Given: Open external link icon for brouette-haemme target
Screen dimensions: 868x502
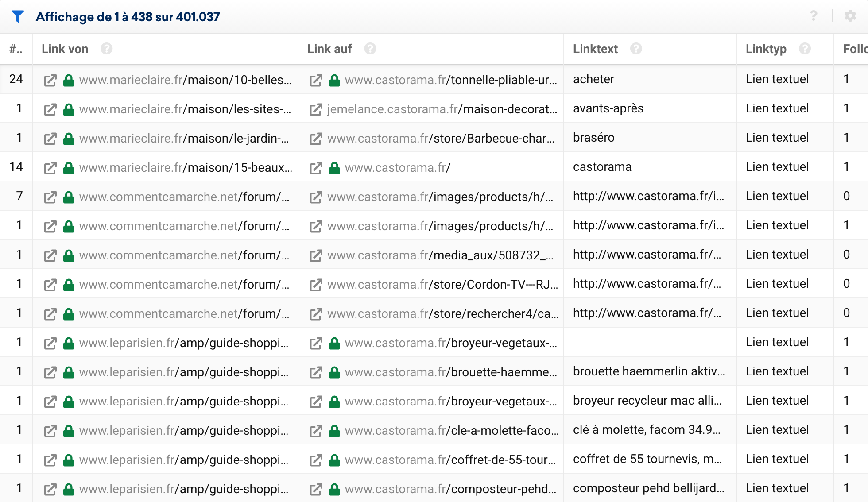Looking at the screenshot, I should pyautogui.click(x=316, y=372).
